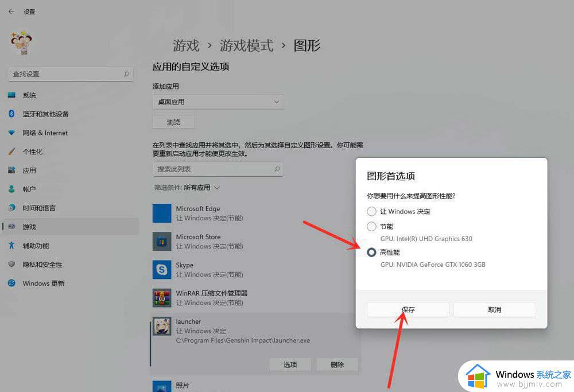Click the 保存 button in dialog

(x=408, y=310)
